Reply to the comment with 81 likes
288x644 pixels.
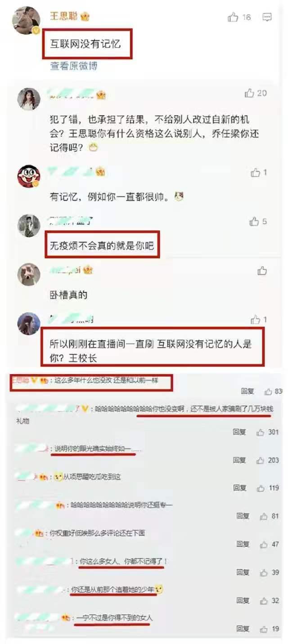pos(243,516)
